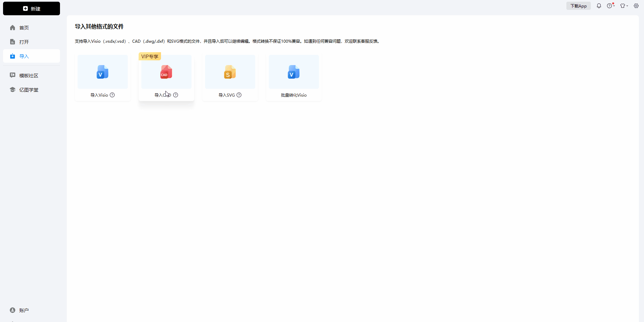Screen dimensions: 644x322
Task: Click the import icon beside 导入
Action: [x=13, y=56]
